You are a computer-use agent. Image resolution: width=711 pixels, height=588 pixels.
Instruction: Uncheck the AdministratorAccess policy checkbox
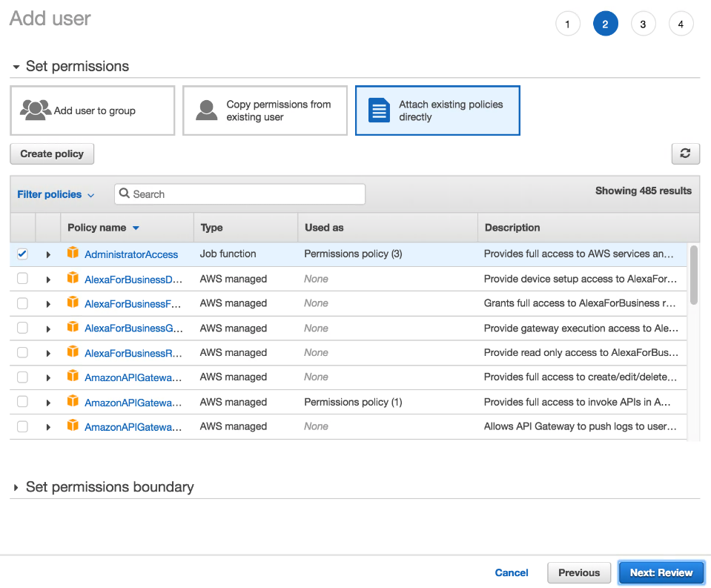[x=22, y=254]
